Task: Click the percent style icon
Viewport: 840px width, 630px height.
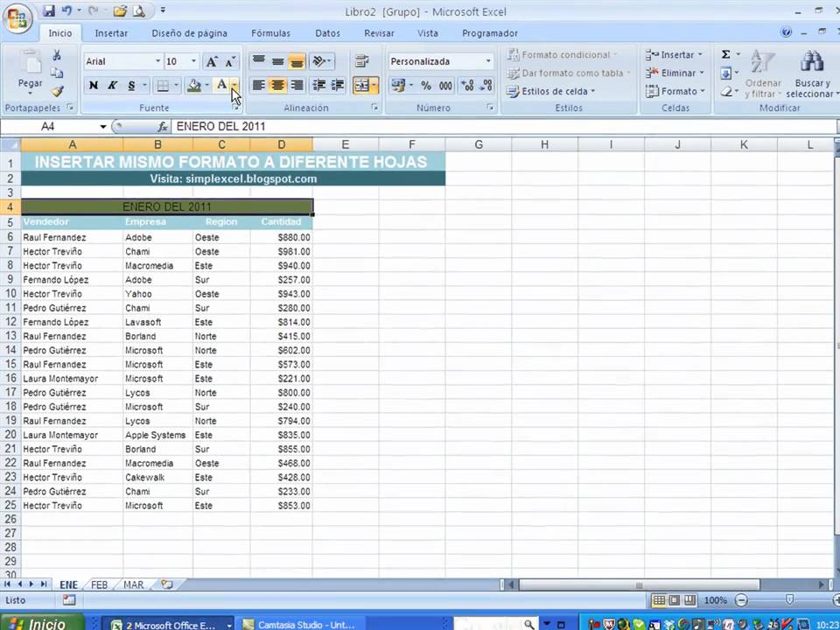Action: 426,86
